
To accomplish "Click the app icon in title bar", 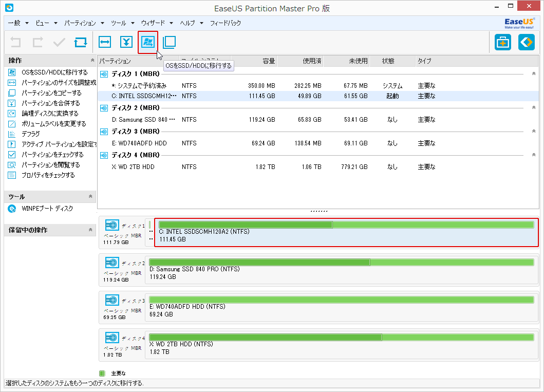I will (x=9, y=7).
